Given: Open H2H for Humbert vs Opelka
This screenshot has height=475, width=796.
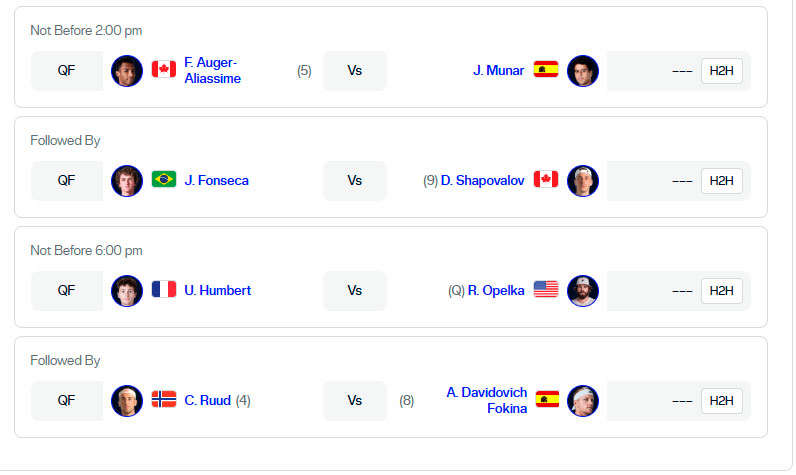Looking at the screenshot, I should (x=721, y=291).
